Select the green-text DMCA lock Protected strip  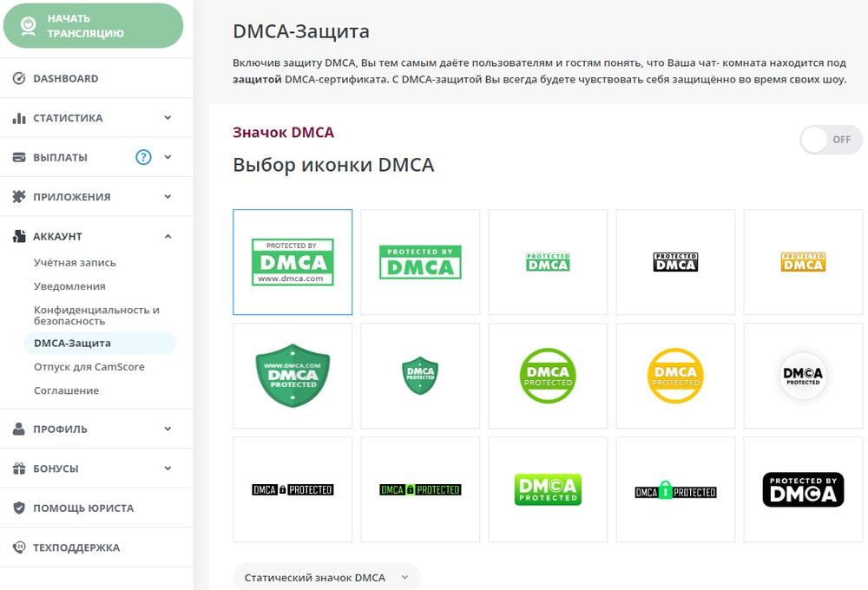[x=420, y=489]
